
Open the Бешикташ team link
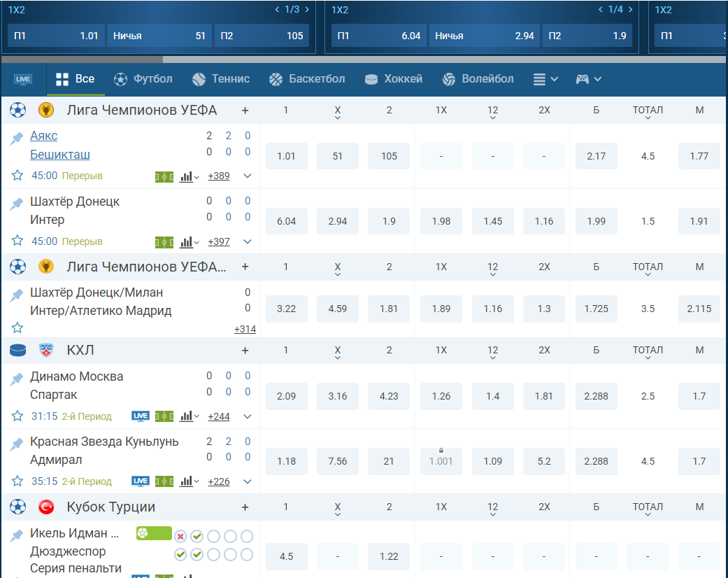(60, 155)
